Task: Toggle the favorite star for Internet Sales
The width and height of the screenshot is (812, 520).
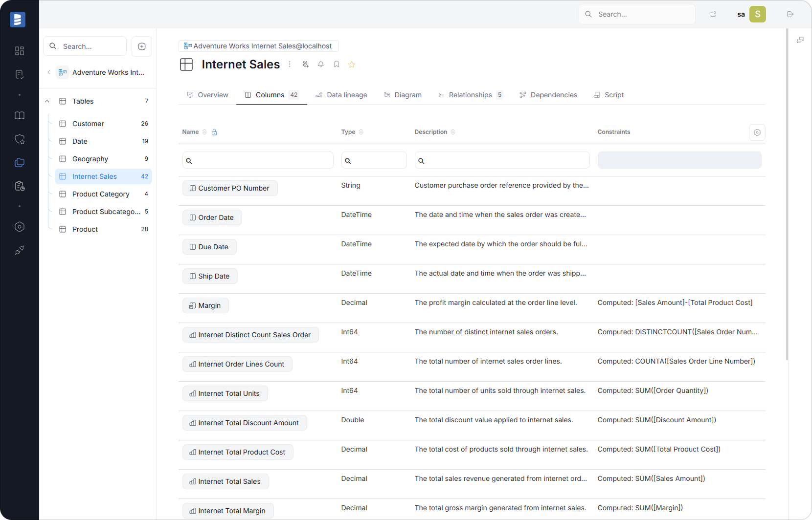Action: tap(352, 64)
